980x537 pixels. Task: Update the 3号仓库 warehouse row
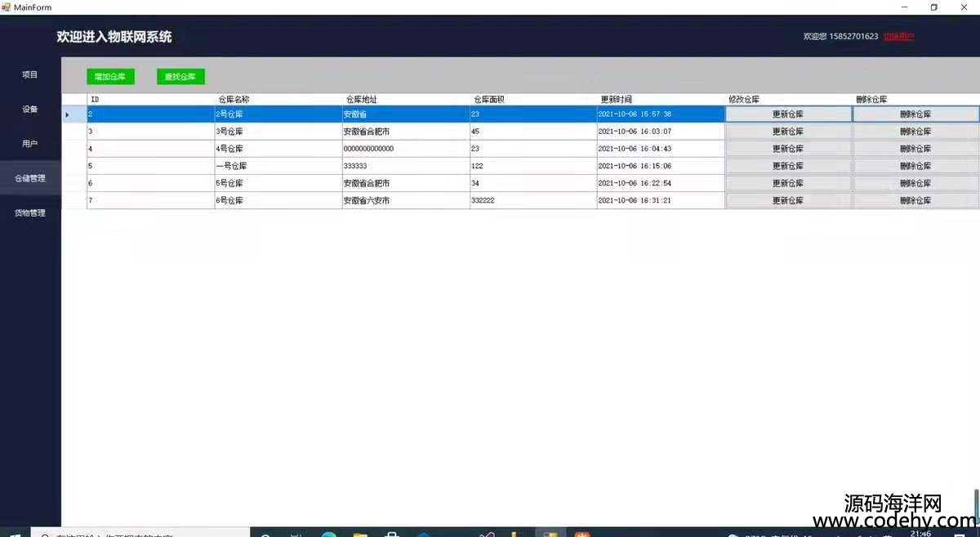(x=788, y=132)
